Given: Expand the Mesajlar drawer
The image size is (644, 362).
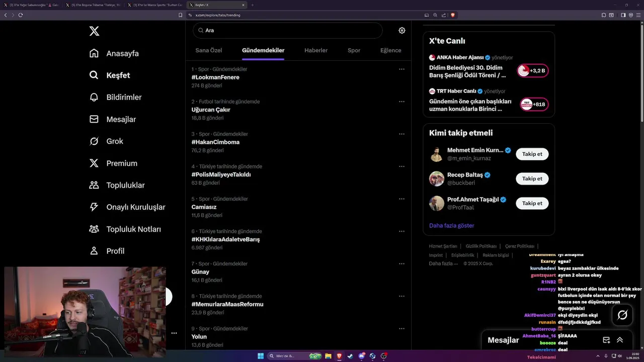Looking at the screenshot, I should click(x=620, y=340).
